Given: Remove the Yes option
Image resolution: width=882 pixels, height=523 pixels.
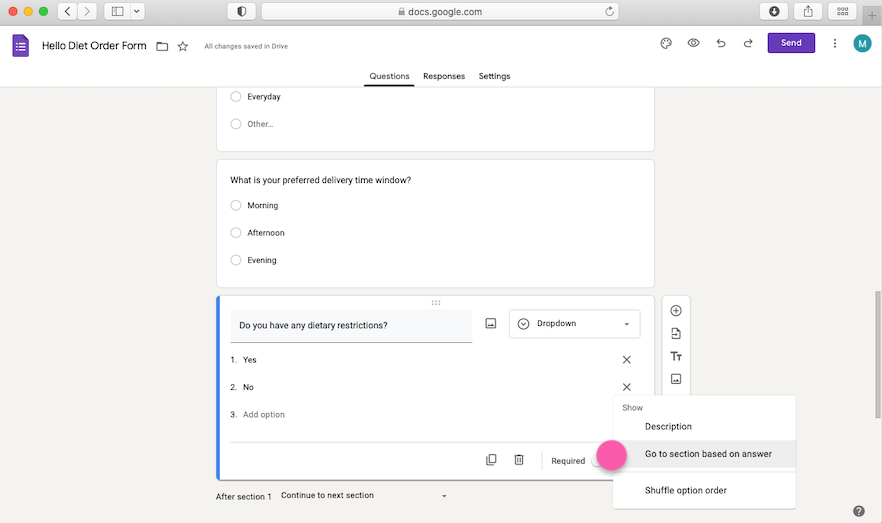Looking at the screenshot, I should coord(627,360).
